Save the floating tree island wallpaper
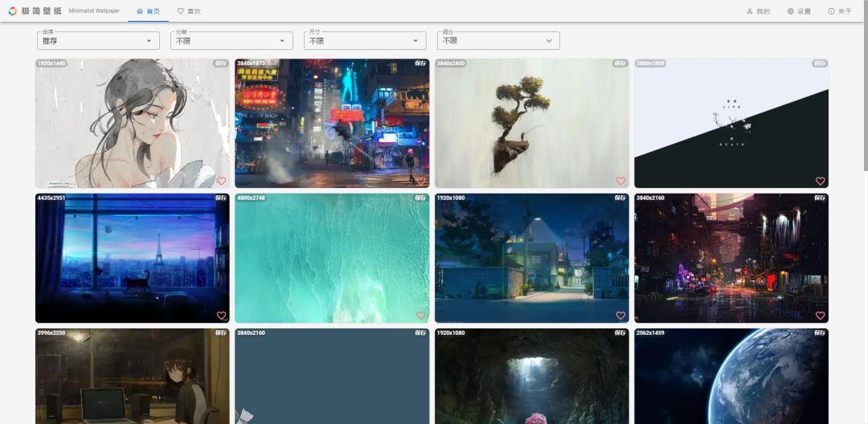 pyautogui.click(x=620, y=63)
